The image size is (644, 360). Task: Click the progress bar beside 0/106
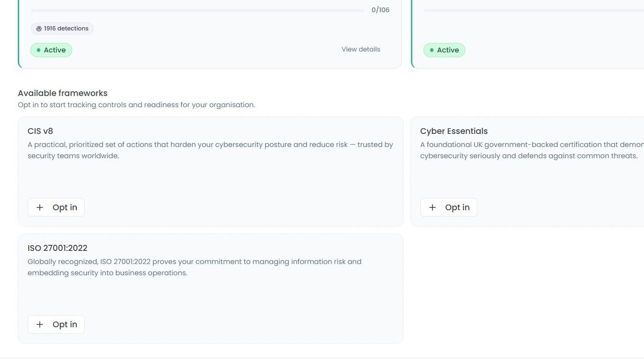(198, 10)
